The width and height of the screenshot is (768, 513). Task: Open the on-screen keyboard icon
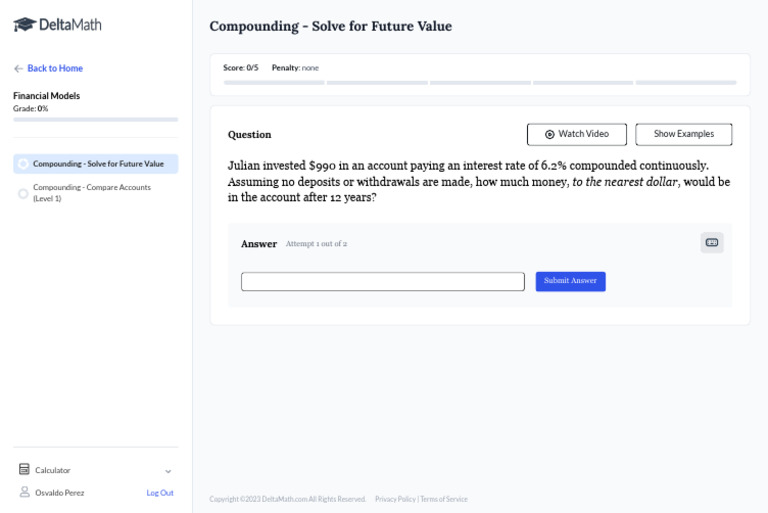[712, 242]
